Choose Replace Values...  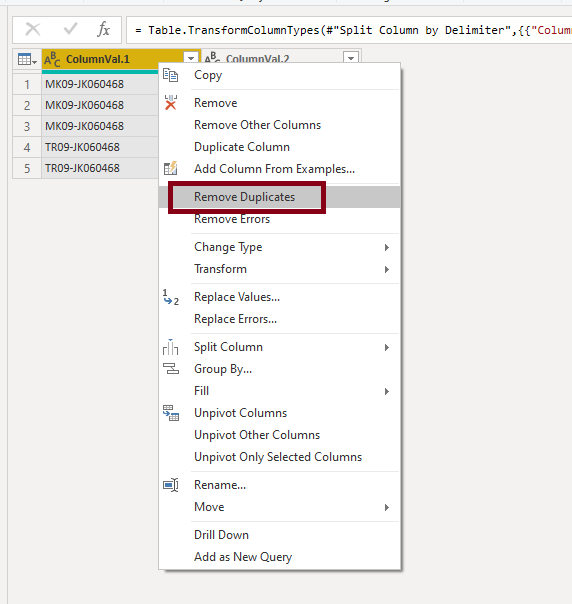[x=280, y=297]
